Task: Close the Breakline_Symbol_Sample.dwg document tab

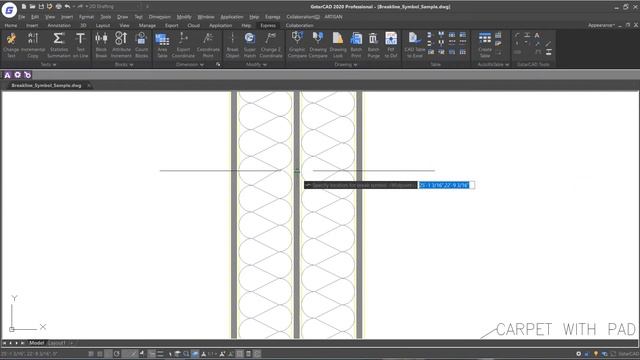Action: point(89,85)
